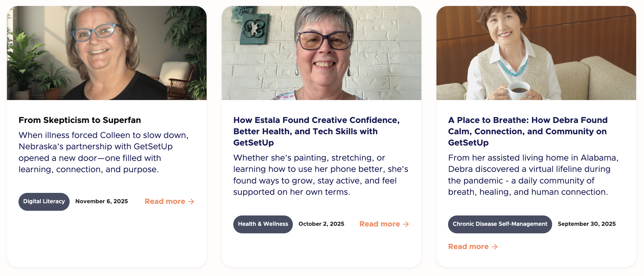Viewport: 644px width, 276px height.
Task: Open the Estala story photo by brick wall
Action: click(321, 53)
